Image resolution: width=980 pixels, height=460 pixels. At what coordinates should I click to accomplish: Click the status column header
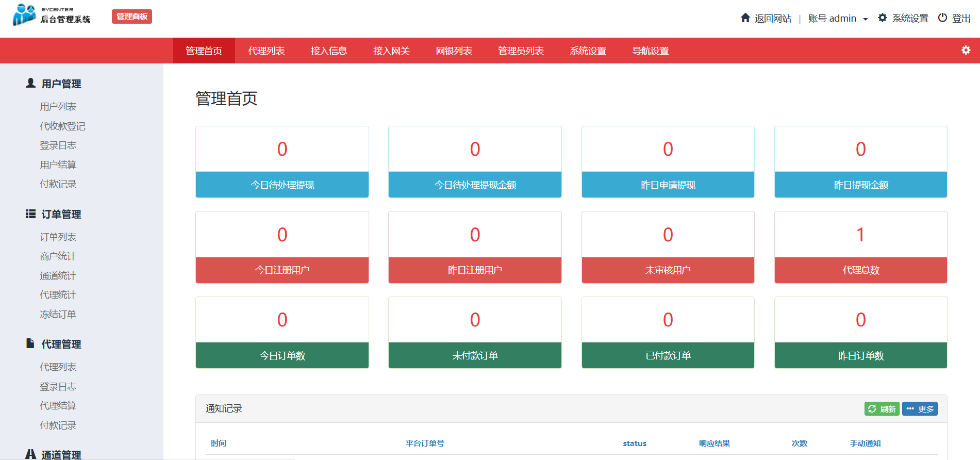coord(635,443)
